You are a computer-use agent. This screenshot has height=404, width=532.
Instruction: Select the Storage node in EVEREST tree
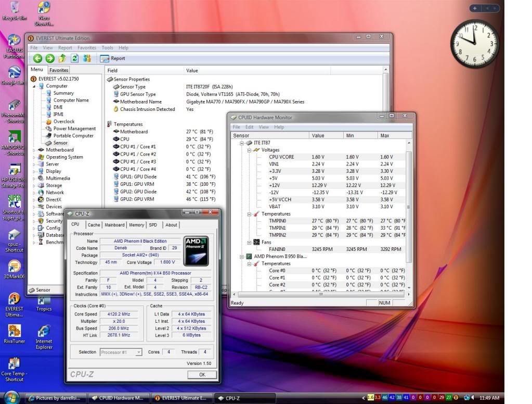coord(54,185)
